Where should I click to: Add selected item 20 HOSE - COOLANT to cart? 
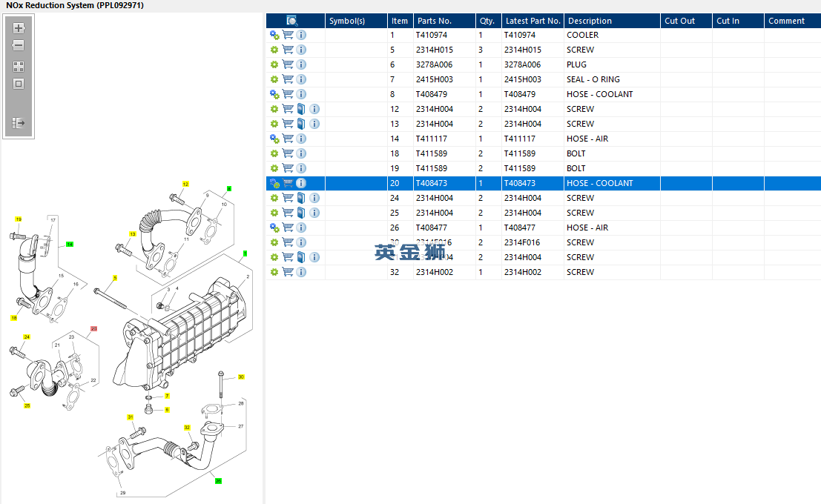click(288, 183)
